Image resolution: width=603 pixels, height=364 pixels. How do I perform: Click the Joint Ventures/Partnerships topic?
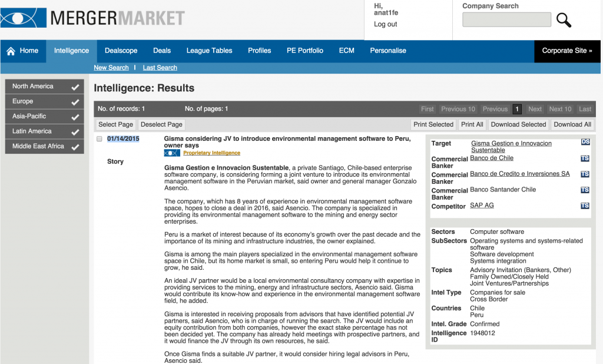point(509,283)
